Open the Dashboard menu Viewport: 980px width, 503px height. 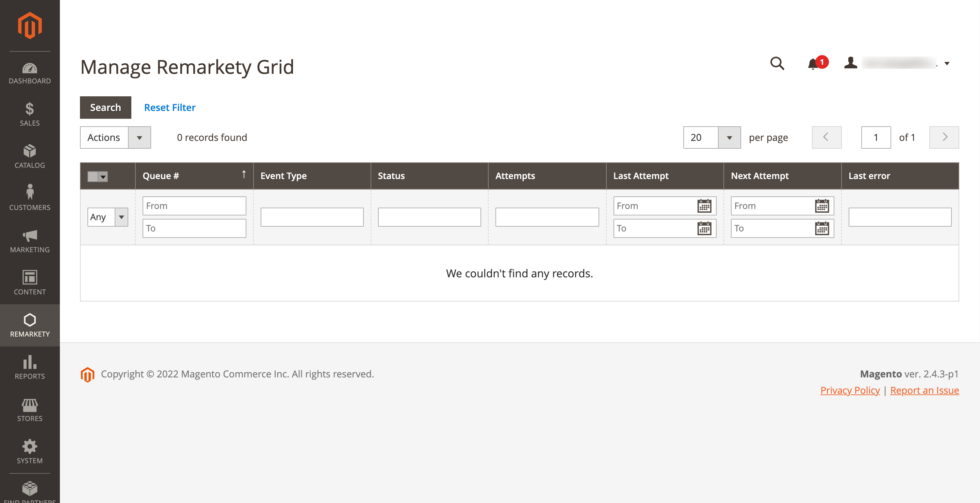(30, 73)
